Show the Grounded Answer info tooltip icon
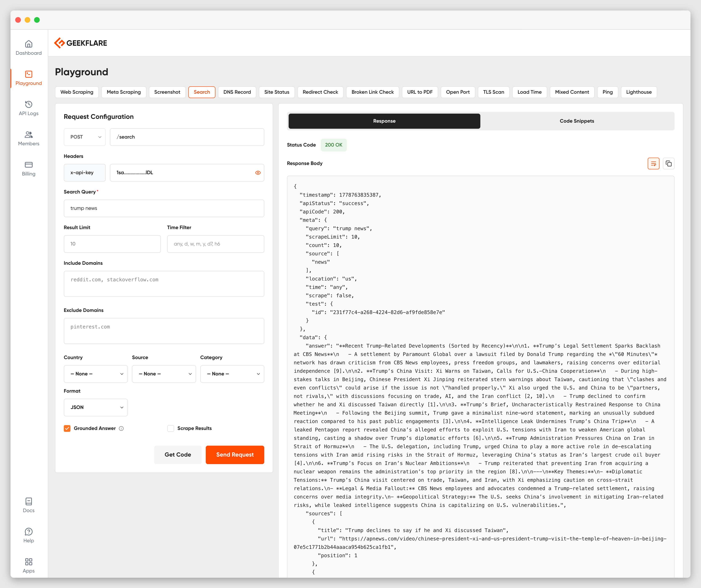This screenshot has width=701, height=588. tap(121, 428)
